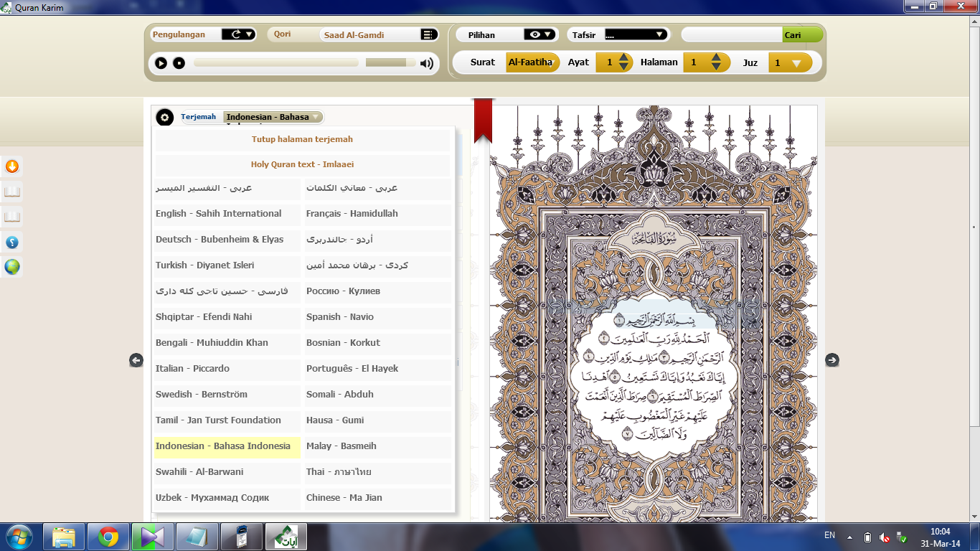Select the Arabic Tafsir Muyassar entry in the top-left list row
Viewport: 980px width, 551px height.
(x=227, y=189)
